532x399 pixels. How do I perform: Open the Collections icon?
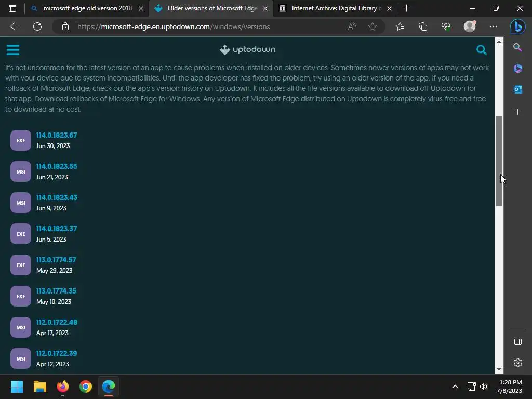click(x=423, y=26)
